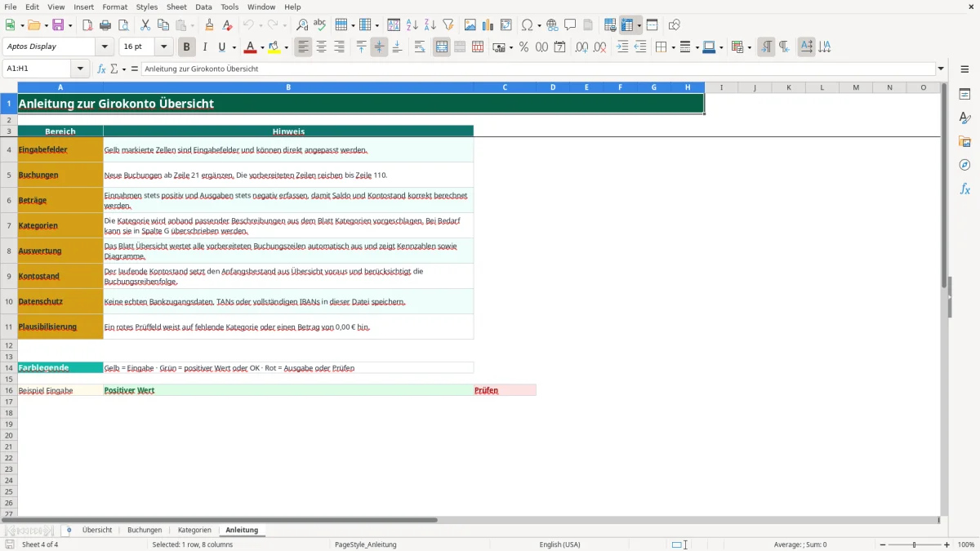Apply the red font color swatch
Viewport: 980px width, 551px height.
click(x=250, y=47)
